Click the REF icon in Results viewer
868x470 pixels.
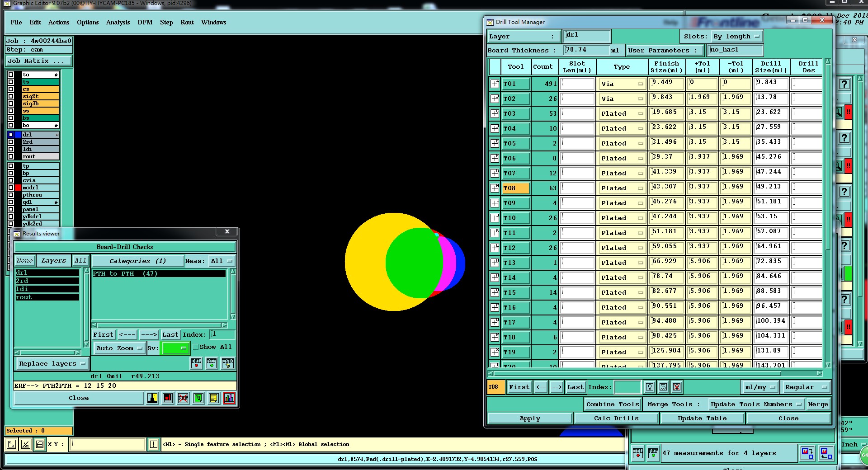click(212, 363)
